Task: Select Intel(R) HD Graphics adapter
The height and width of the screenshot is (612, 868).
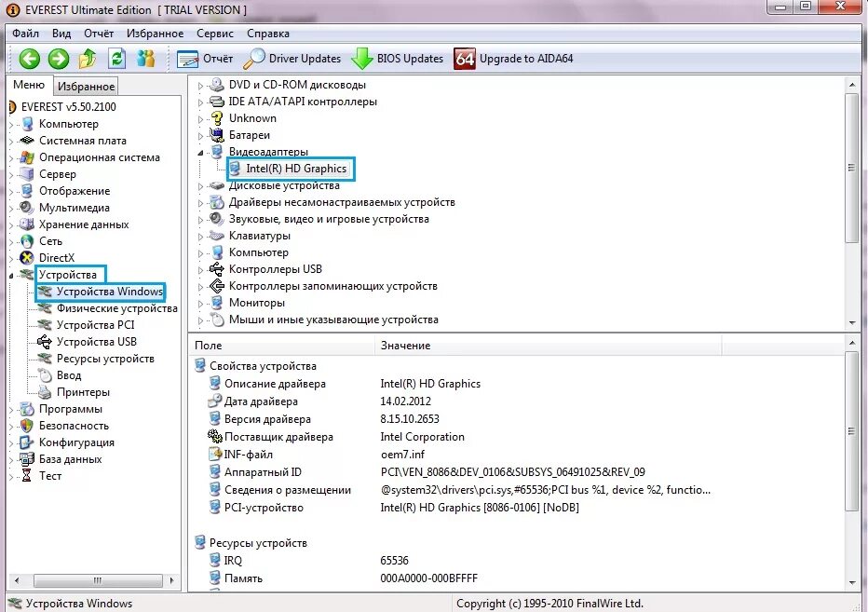Action: tap(296, 169)
